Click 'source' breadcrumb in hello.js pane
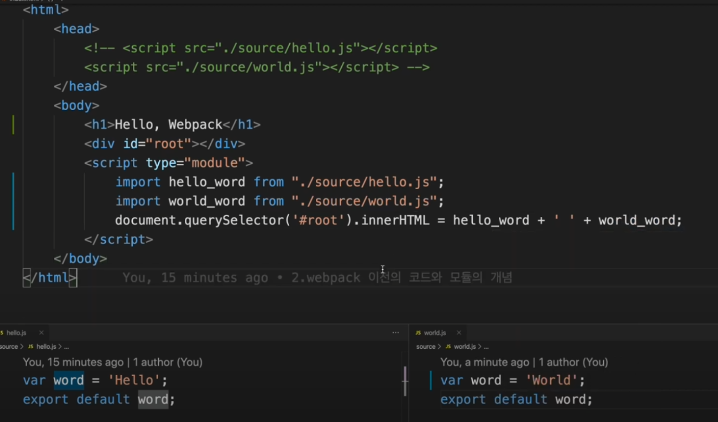This screenshot has width=718, height=422. coord(9,346)
